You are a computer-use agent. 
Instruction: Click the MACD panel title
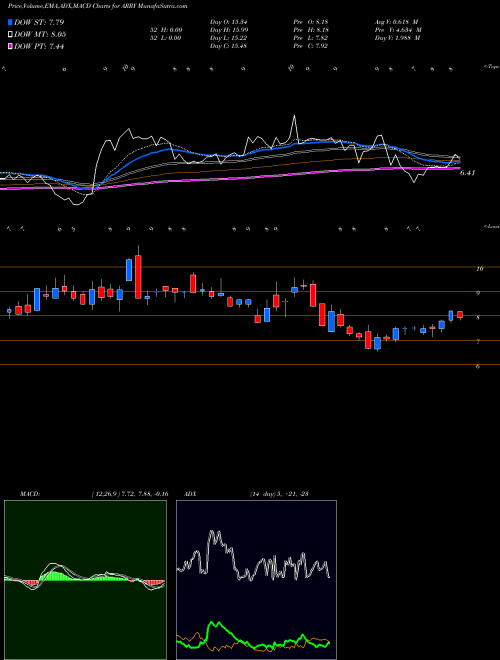[x=29, y=494]
